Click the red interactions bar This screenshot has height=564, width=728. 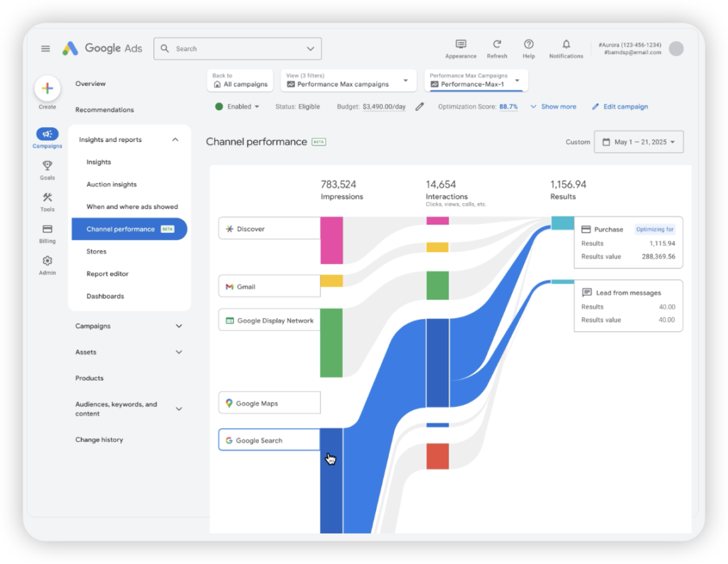point(437,456)
